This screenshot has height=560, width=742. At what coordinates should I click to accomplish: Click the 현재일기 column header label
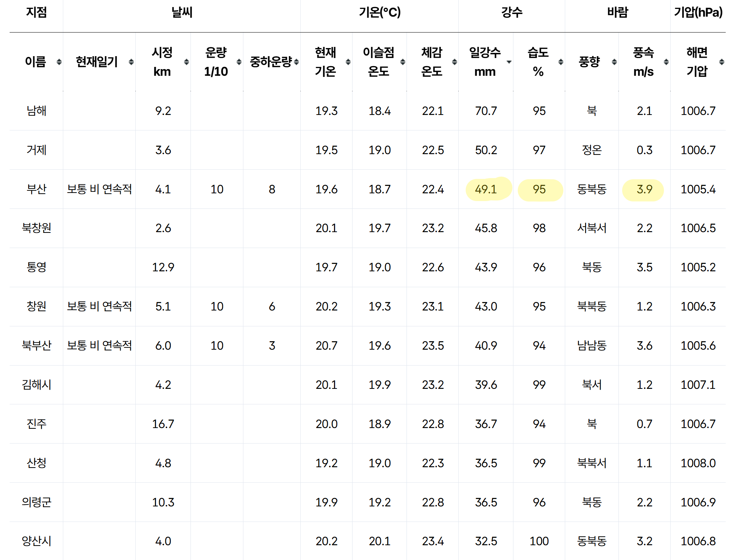tap(97, 62)
